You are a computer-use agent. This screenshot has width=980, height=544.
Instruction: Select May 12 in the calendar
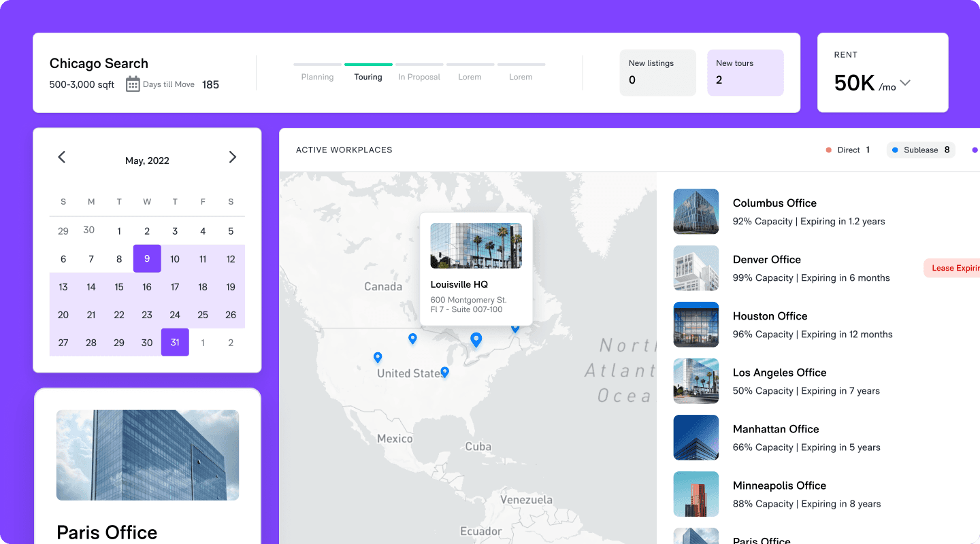[x=231, y=259]
